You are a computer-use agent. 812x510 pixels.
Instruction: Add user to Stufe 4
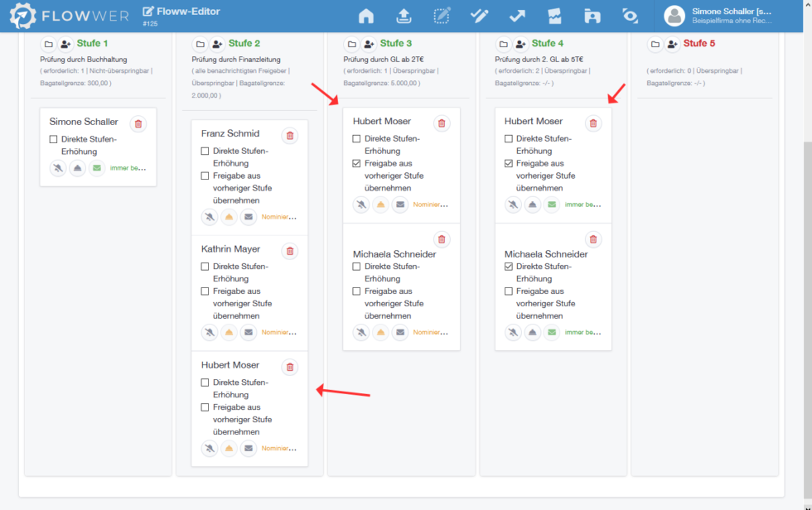[x=520, y=44]
